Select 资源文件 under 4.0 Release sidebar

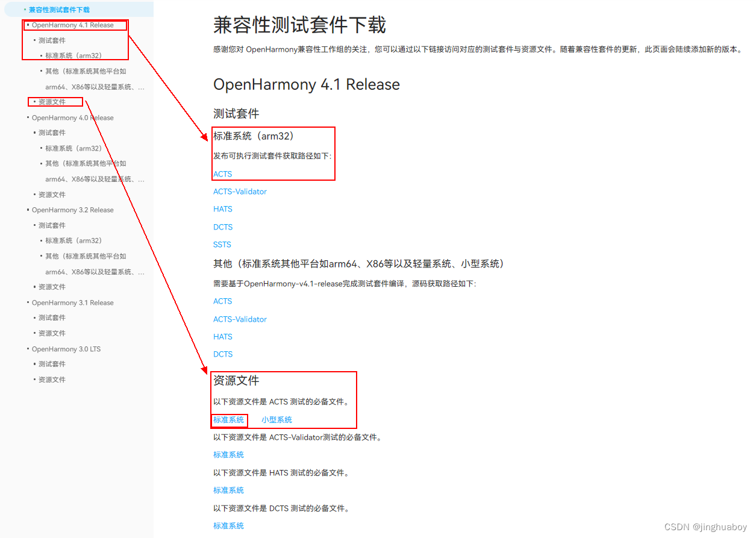coord(52,195)
